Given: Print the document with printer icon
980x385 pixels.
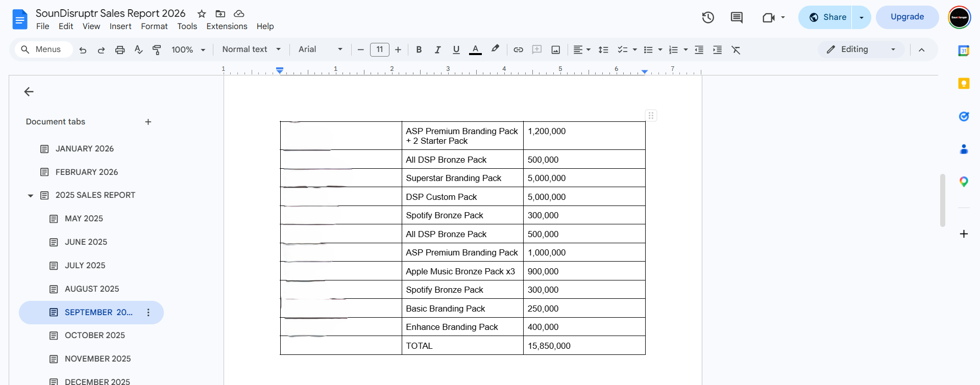Looking at the screenshot, I should (x=120, y=49).
